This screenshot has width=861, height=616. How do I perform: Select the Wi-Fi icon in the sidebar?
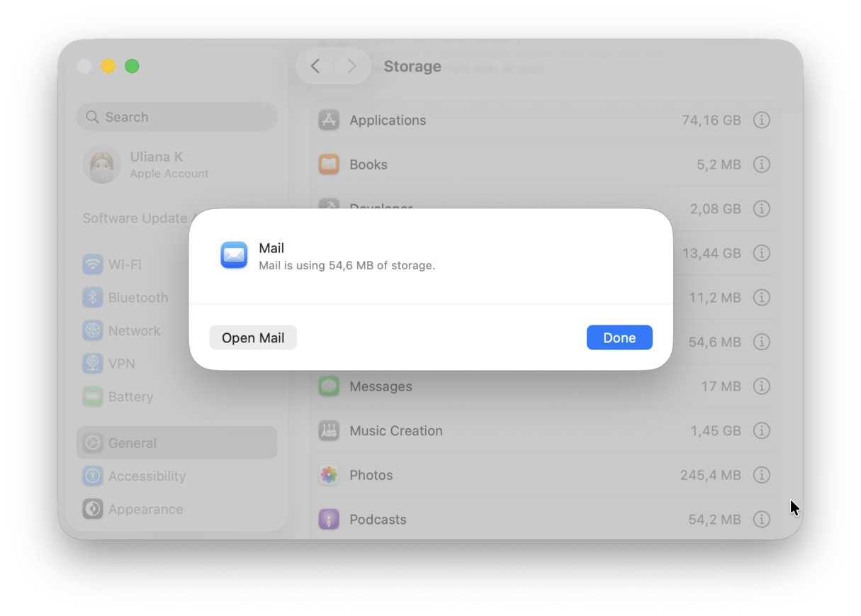tap(93, 264)
